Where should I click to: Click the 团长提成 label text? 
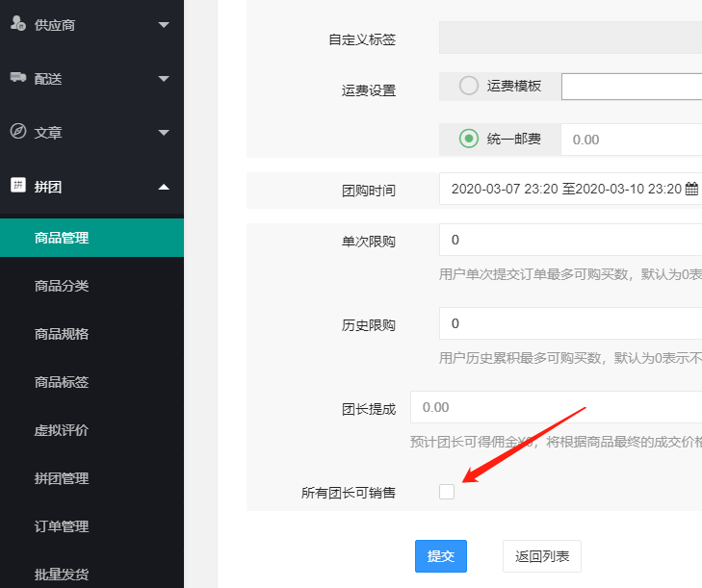[x=369, y=409]
